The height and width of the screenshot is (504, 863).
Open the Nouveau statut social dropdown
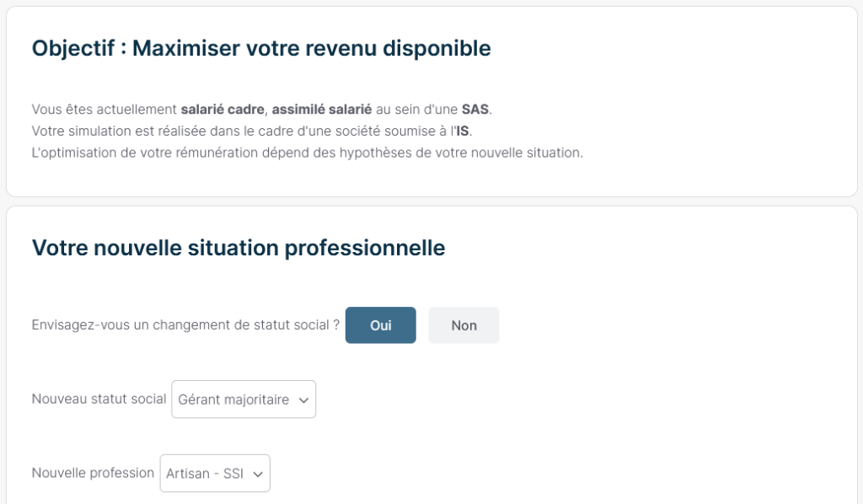[243, 399]
